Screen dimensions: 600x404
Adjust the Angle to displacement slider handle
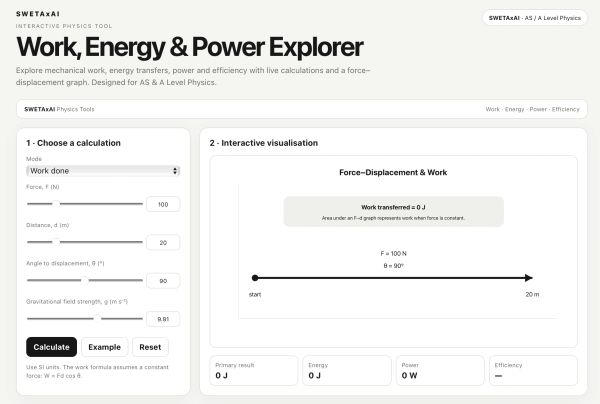coord(85,280)
